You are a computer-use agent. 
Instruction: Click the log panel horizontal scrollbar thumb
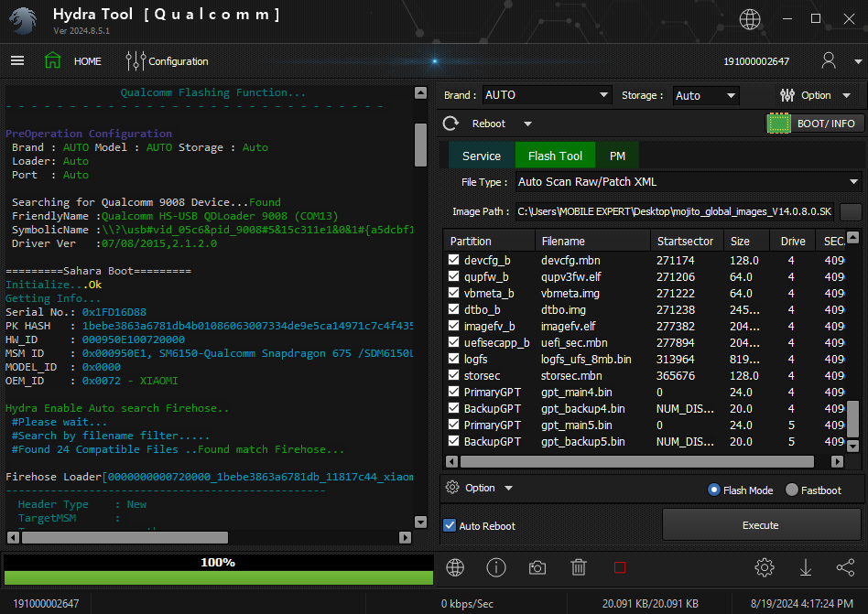[125, 537]
